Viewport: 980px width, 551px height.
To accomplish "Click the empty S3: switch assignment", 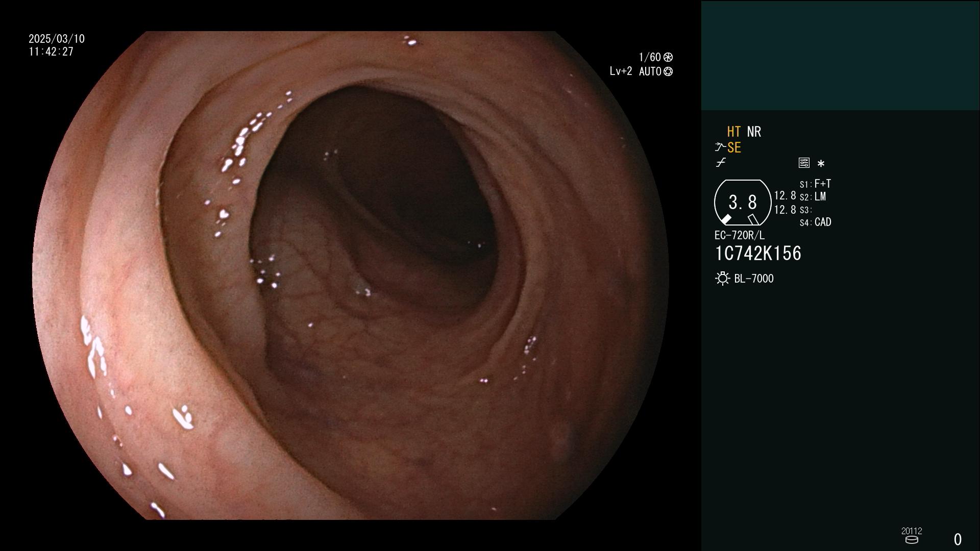I will [x=805, y=210].
